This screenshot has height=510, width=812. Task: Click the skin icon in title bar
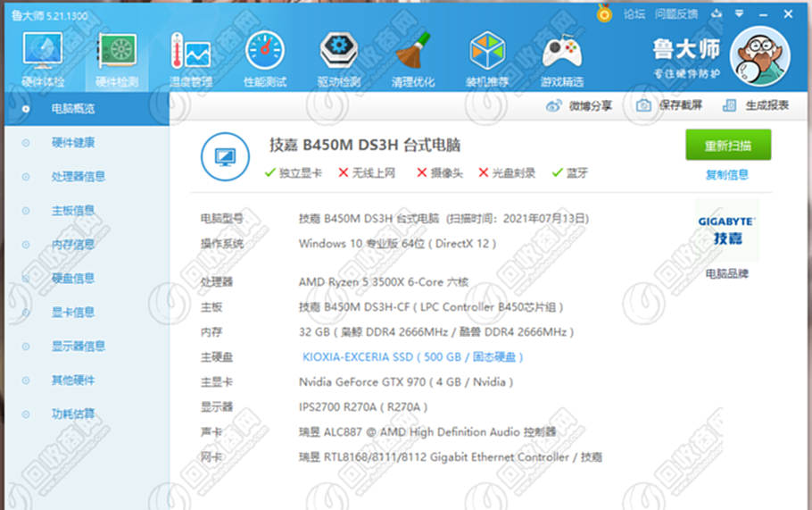click(x=717, y=13)
